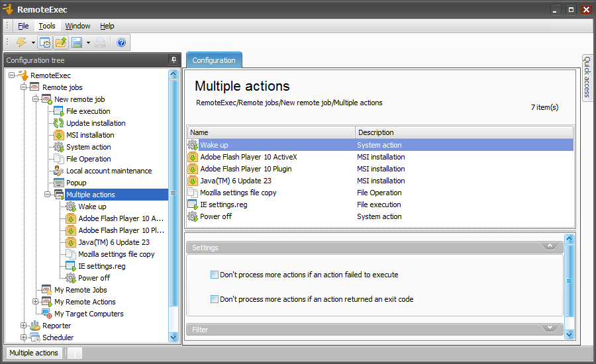Select the Configuration tab
The width and height of the screenshot is (596, 364).
tap(214, 60)
